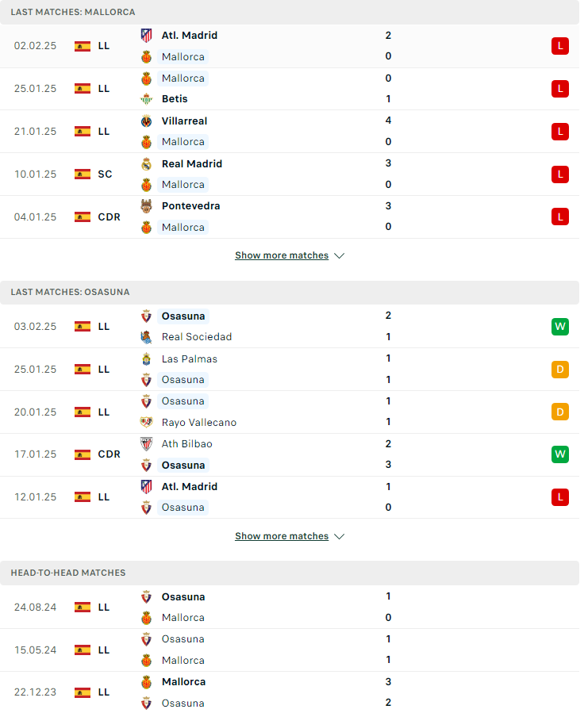
Task: Click the Real Sociedad crest icon
Action: click(x=146, y=337)
